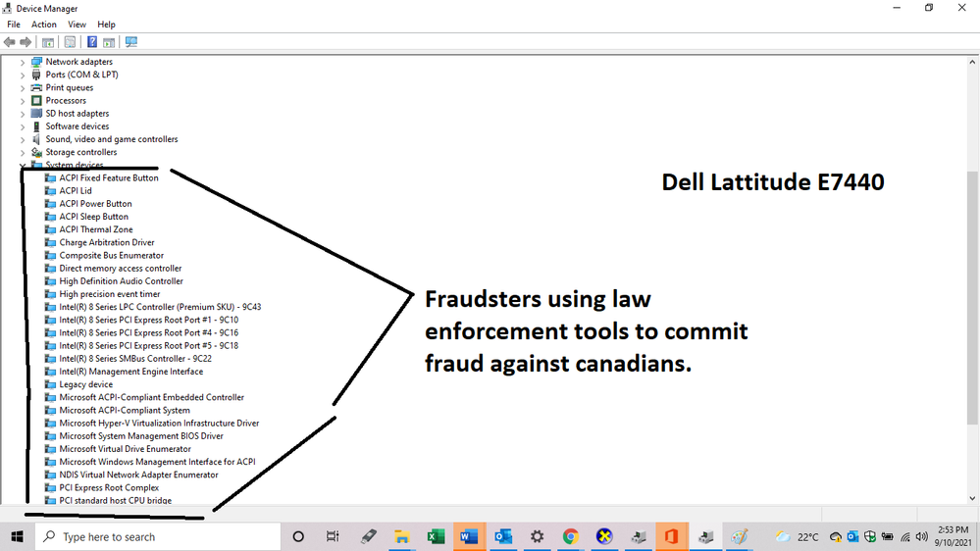980x551 pixels.
Task: Select Direct memory access controller
Action: coord(121,268)
